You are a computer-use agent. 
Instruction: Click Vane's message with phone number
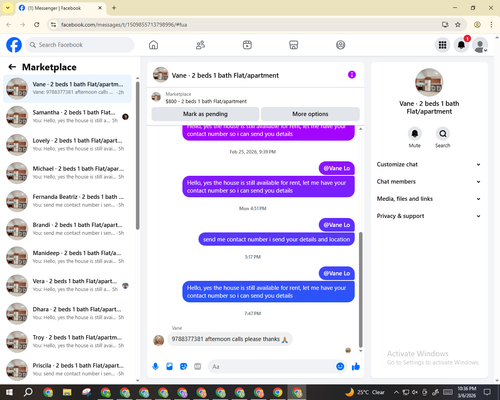pos(230,339)
